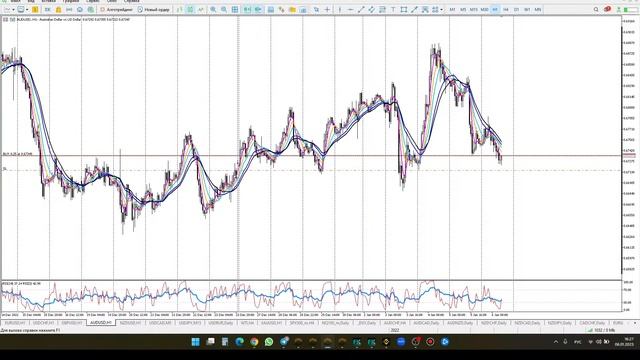Open the search magnifier in toolbar
This screenshot has height=360, width=640.
tap(596, 9)
